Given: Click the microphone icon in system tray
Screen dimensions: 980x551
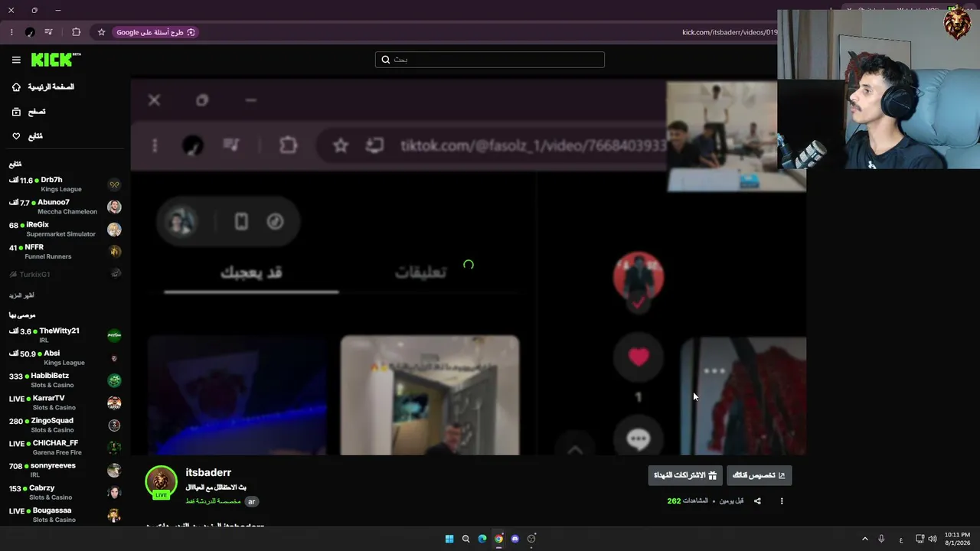Looking at the screenshot, I should click(882, 539).
